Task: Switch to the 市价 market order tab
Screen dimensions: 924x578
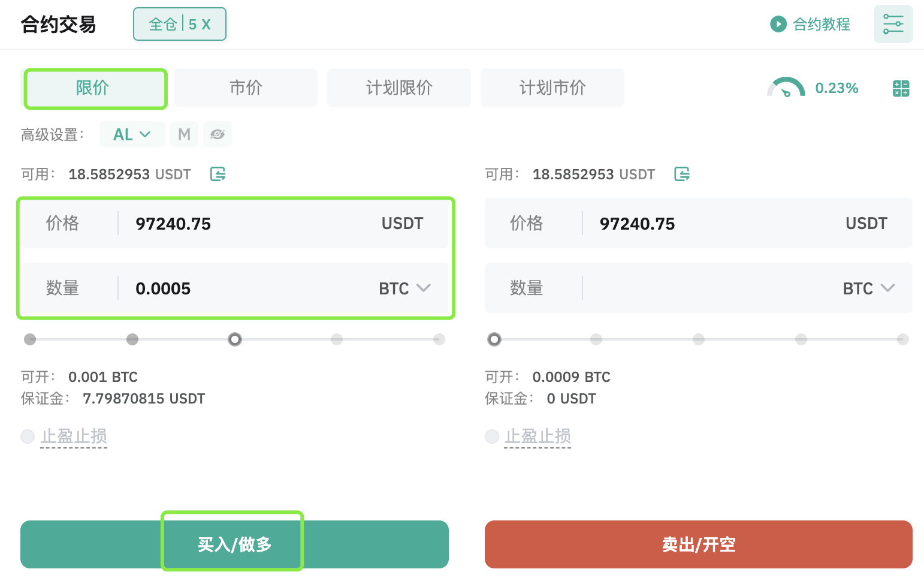Action: point(246,88)
